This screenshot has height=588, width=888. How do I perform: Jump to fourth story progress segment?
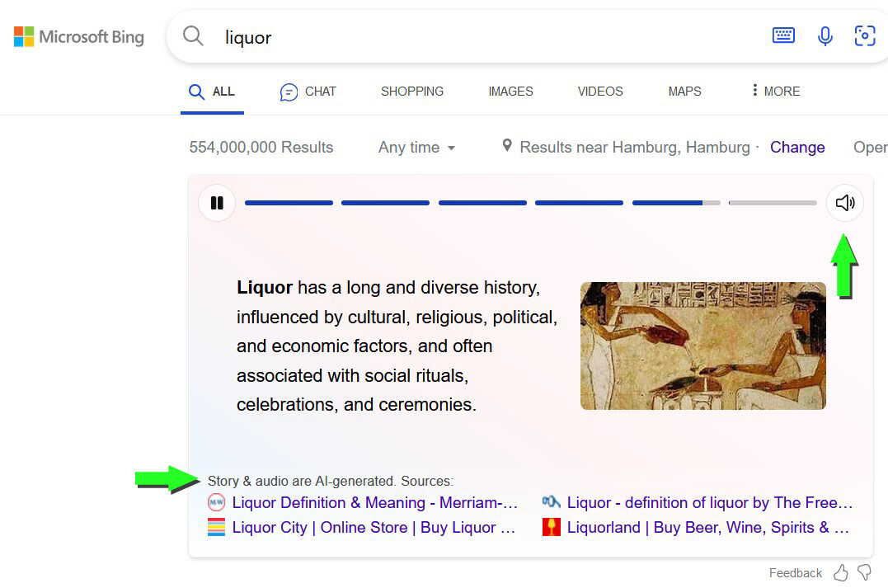click(x=579, y=203)
